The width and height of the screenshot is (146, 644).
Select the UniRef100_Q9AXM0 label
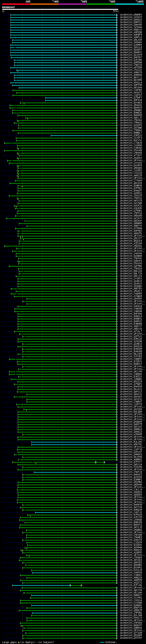(x=131, y=25)
